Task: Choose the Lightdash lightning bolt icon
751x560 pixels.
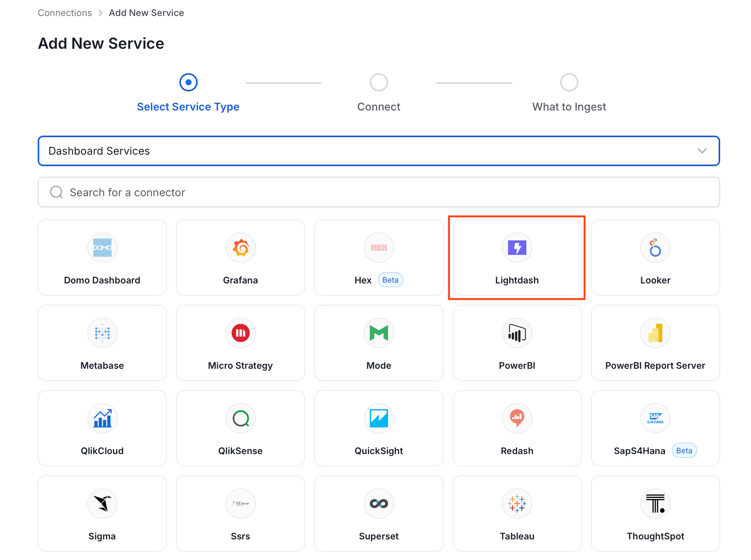Action: tap(517, 248)
